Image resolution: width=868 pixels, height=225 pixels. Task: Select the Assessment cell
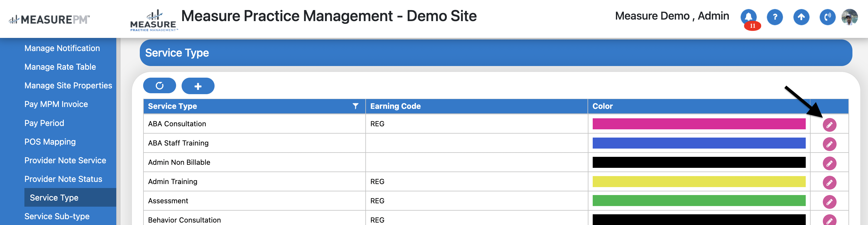255,201
